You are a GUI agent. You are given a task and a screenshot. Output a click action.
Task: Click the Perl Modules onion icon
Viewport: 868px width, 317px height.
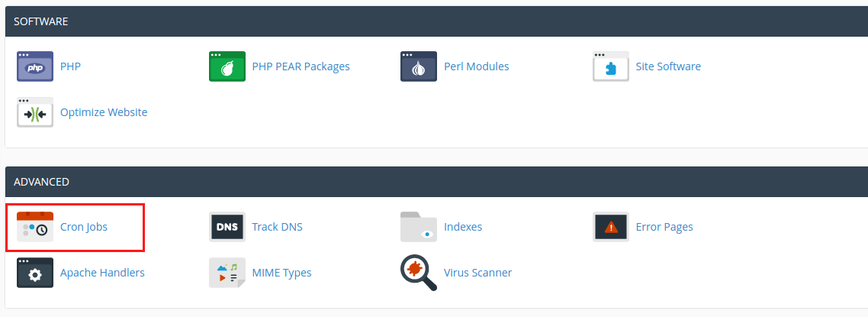(x=419, y=66)
